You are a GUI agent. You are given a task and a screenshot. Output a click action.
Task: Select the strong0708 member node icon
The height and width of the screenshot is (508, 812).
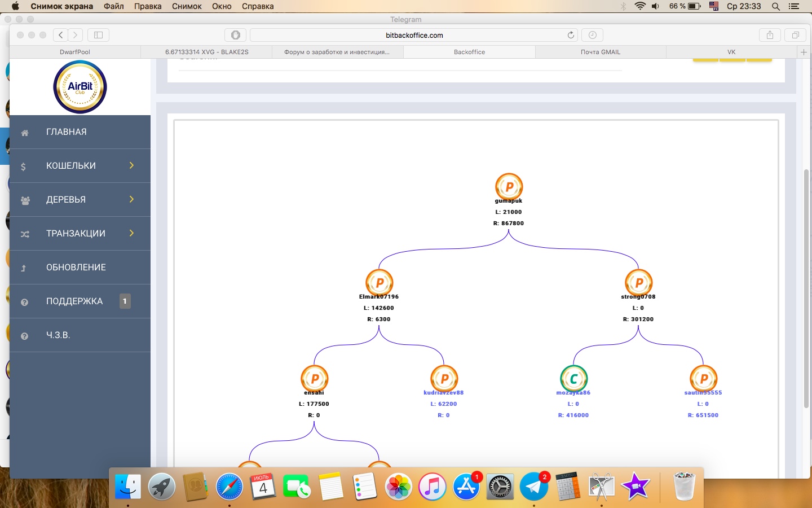tap(638, 282)
